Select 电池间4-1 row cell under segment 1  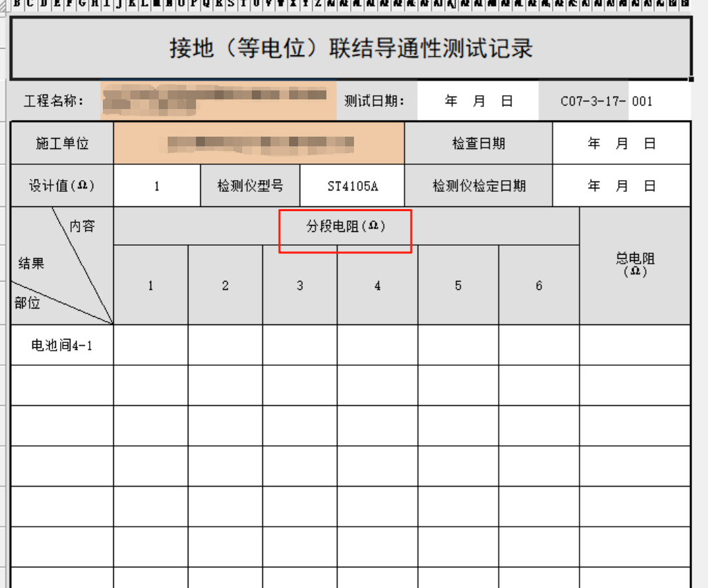151,345
